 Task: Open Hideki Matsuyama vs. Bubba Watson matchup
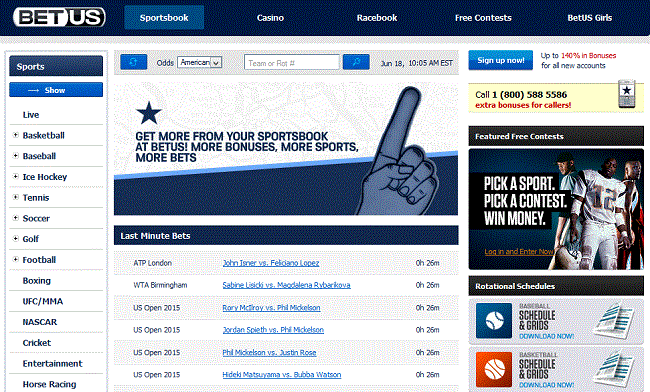point(281,375)
